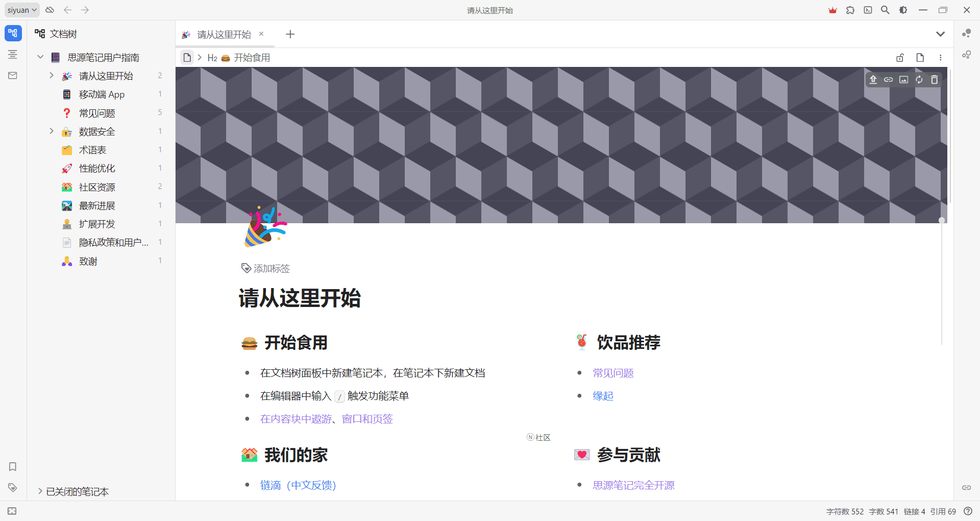The width and height of the screenshot is (980, 521).
Task: Open 移动端 App document
Action: point(102,94)
